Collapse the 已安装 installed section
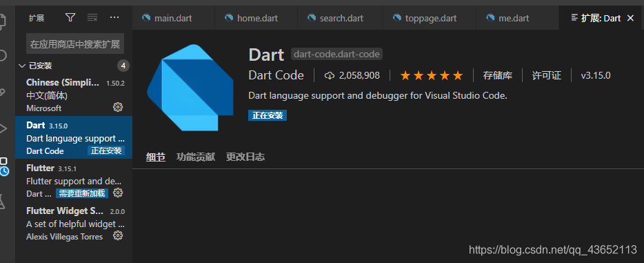Screen dimensions: 644x263 (74, 66)
